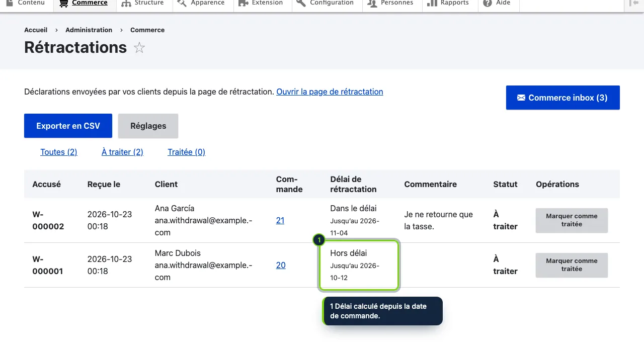Click the Commentaire column header

[x=430, y=184]
